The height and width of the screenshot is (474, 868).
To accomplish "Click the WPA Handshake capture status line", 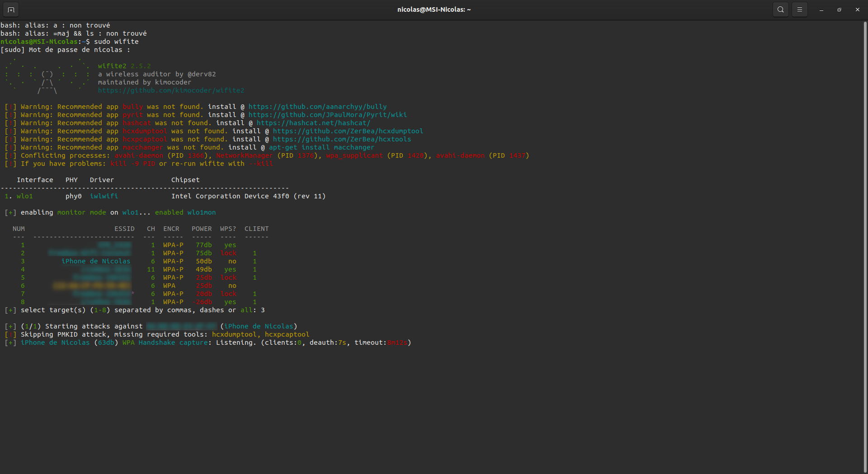I will 165,343.
